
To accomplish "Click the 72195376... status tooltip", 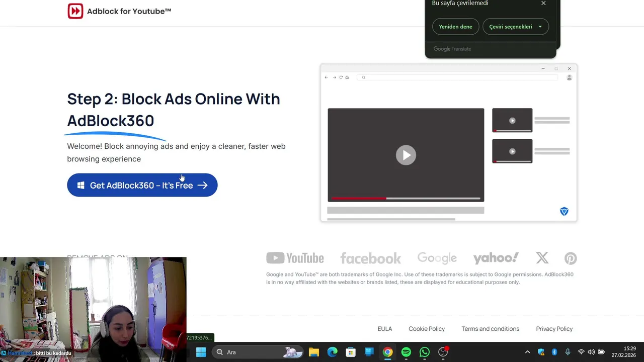I will tap(200, 338).
